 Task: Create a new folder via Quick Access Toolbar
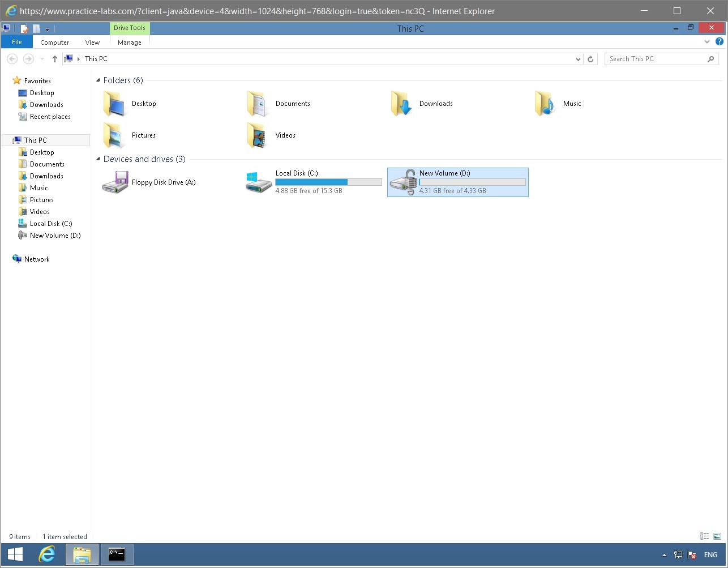(x=36, y=28)
